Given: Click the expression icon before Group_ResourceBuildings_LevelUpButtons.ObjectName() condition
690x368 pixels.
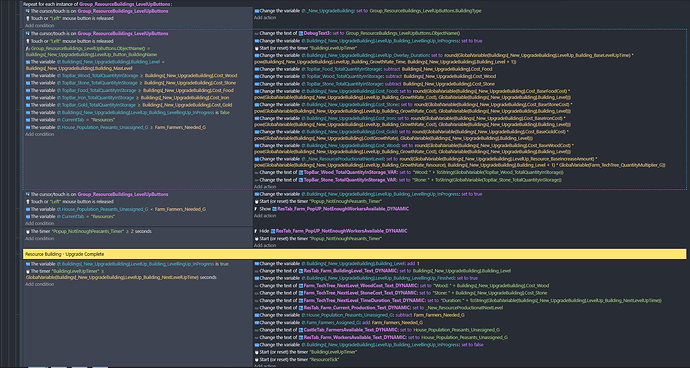Looking at the screenshot, I should [28, 48].
